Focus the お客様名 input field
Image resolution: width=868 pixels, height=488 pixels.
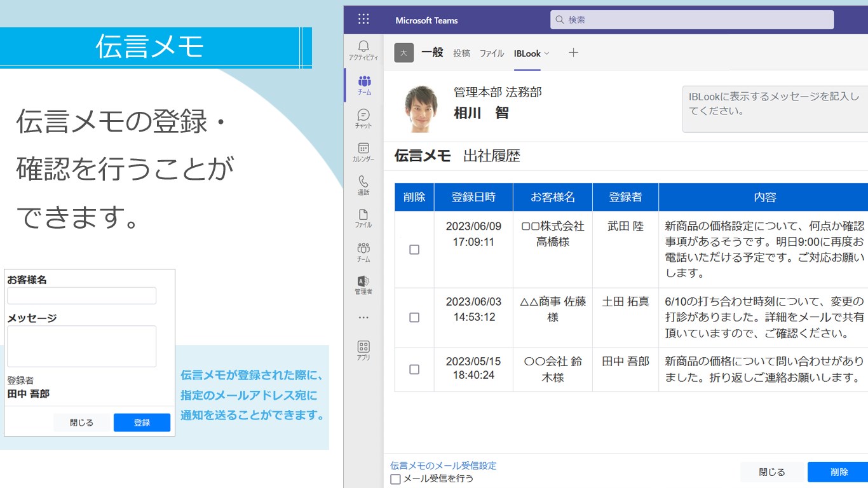pyautogui.click(x=81, y=295)
